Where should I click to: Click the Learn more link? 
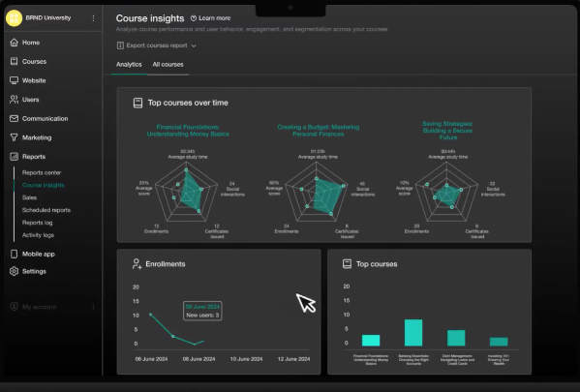click(210, 18)
